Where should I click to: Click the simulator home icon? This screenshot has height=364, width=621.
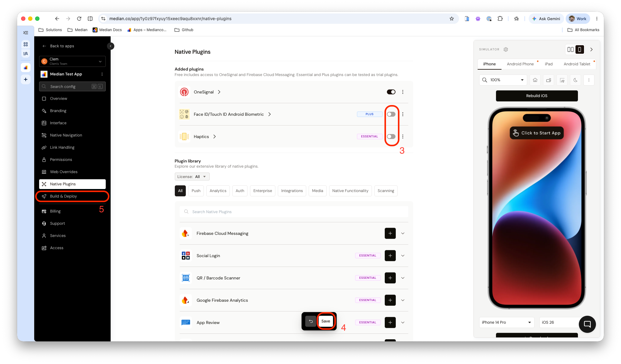tap(535, 80)
